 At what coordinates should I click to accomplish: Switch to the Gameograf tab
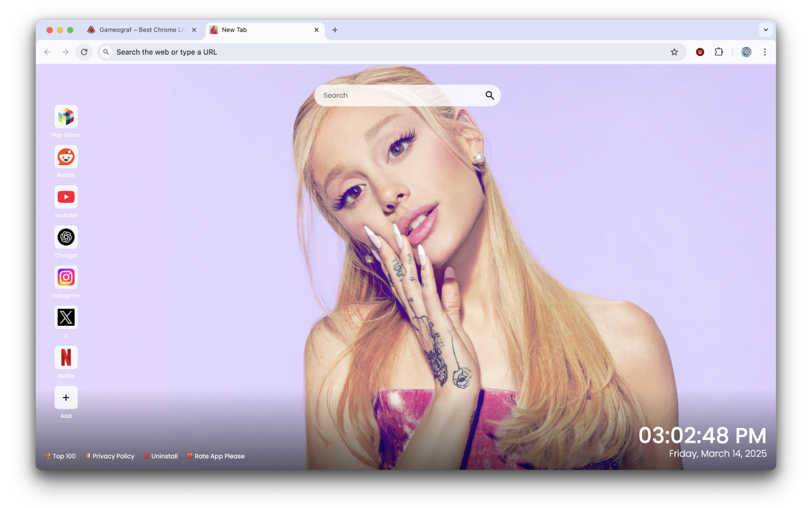coord(140,29)
